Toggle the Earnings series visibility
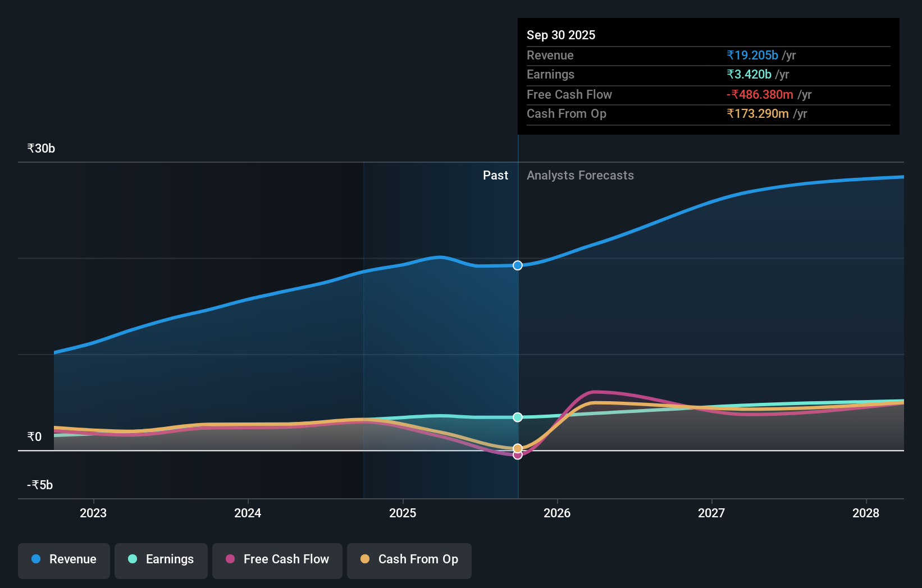The width and height of the screenshot is (922, 588). pos(161,559)
